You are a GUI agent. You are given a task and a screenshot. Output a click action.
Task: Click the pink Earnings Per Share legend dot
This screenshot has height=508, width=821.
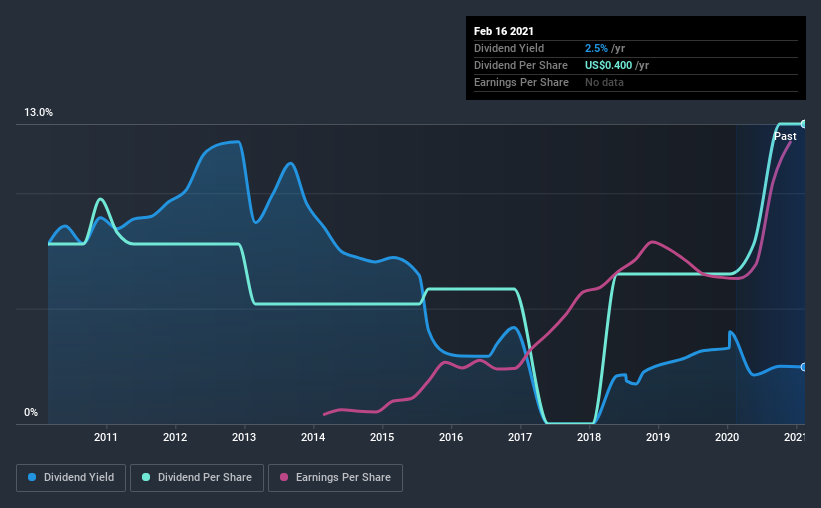[x=284, y=477]
